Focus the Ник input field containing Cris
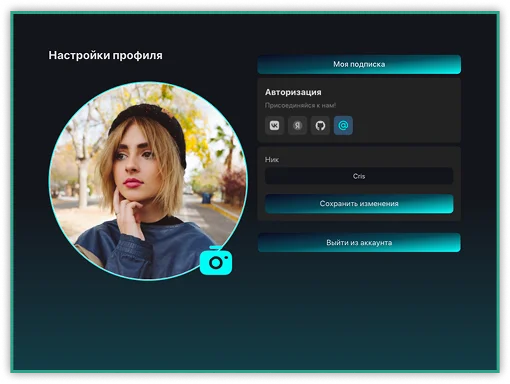Screen dimensions: 510x384 359,176
